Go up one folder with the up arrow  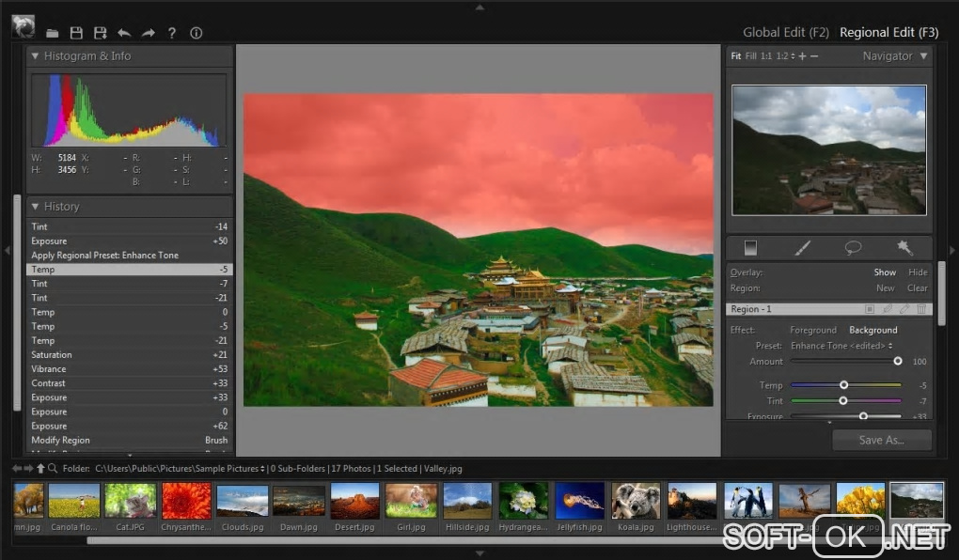[40, 468]
